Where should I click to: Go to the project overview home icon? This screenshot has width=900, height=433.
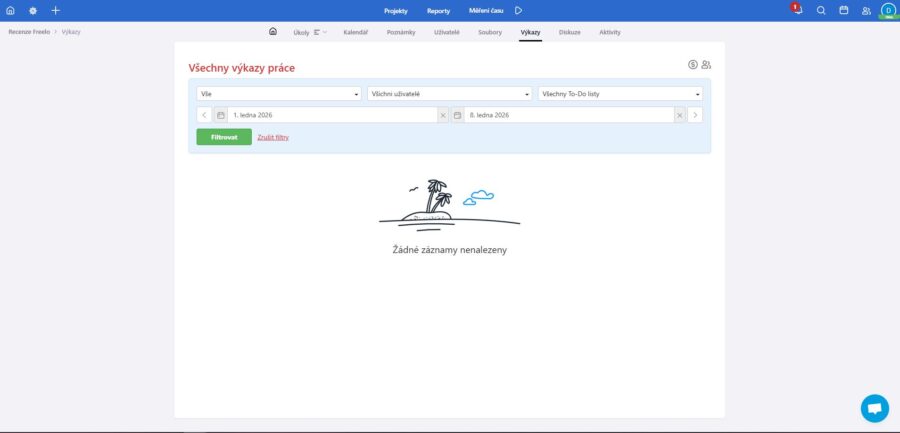pyautogui.click(x=273, y=32)
